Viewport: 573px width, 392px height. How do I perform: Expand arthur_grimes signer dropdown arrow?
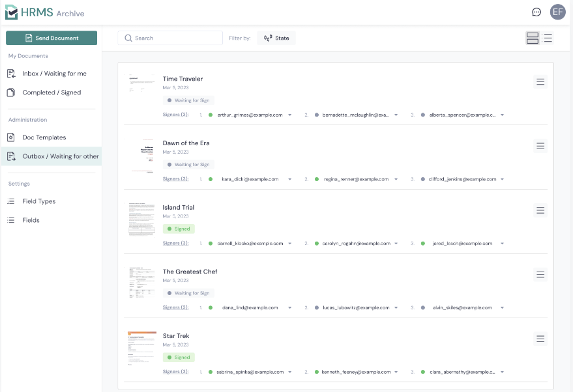pyautogui.click(x=290, y=115)
